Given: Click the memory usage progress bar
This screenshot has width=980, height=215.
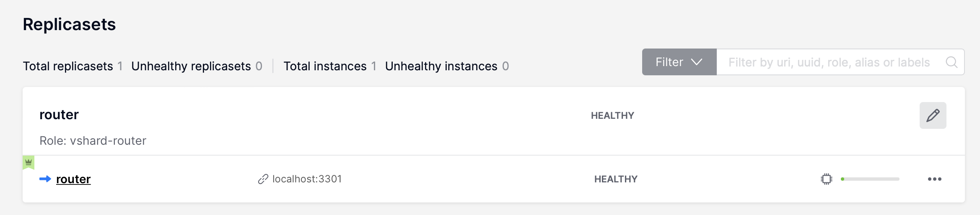Looking at the screenshot, I should (x=870, y=179).
